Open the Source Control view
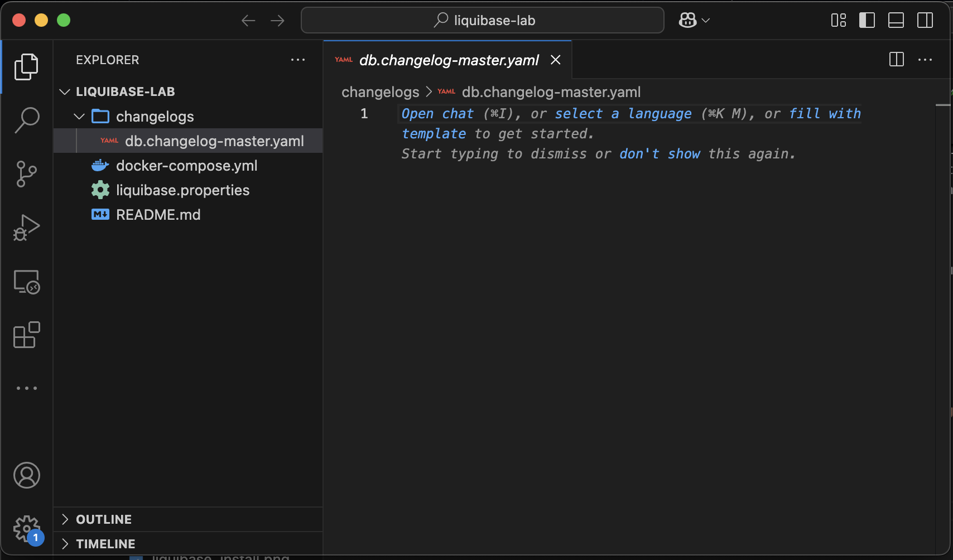The image size is (953, 560). coord(26,174)
